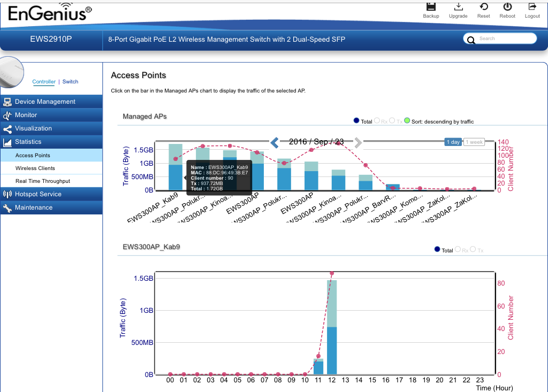Image resolution: width=548 pixels, height=392 pixels.
Task: Click the EWS300AP_Kab9 chart title
Action: (151, 247)
